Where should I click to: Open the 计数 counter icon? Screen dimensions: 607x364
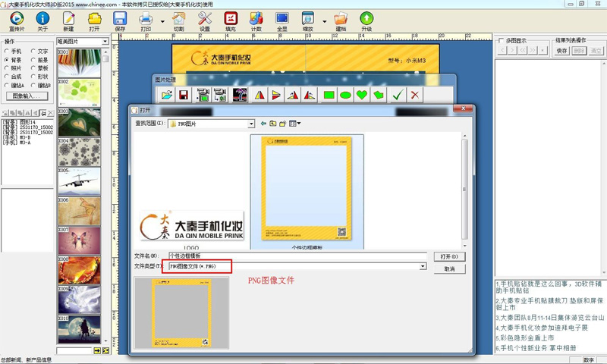coord(256,18)
